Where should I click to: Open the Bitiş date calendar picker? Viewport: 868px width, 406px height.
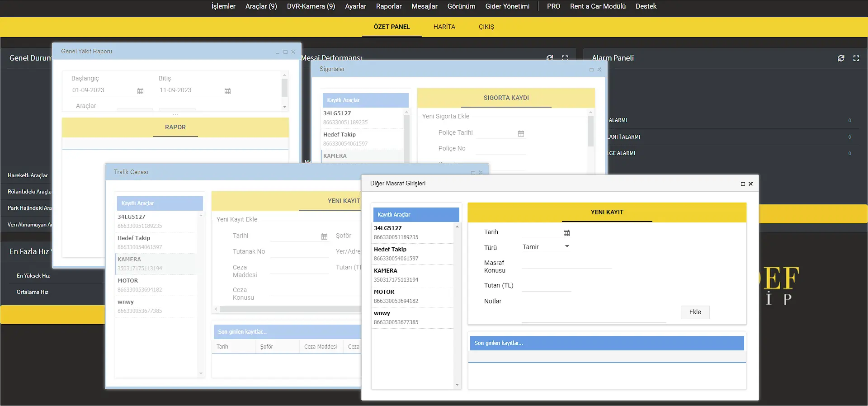coord(227,91)
